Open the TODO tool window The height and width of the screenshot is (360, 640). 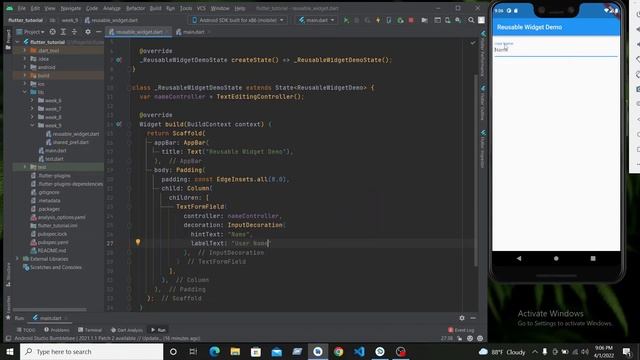click(x=26, y=330)
